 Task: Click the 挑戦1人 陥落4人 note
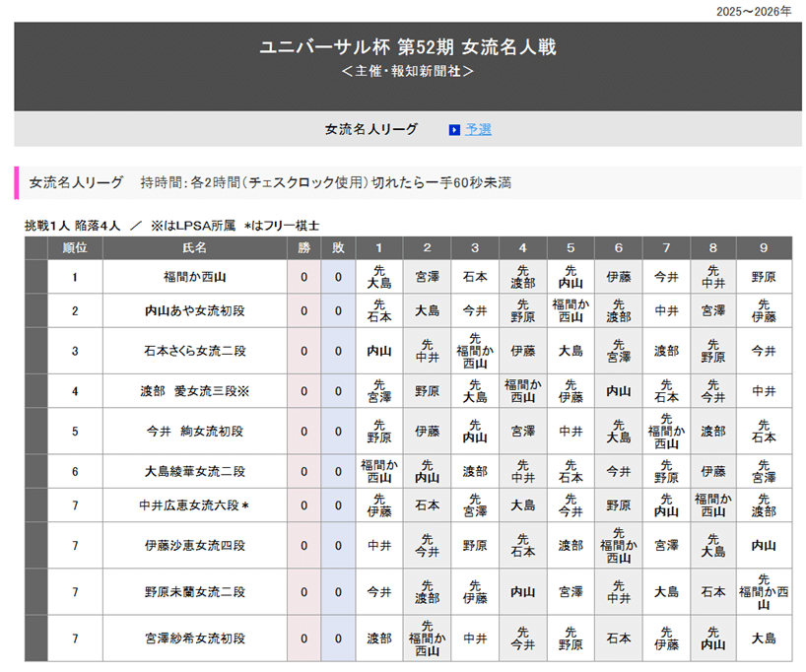coord(73,226)
